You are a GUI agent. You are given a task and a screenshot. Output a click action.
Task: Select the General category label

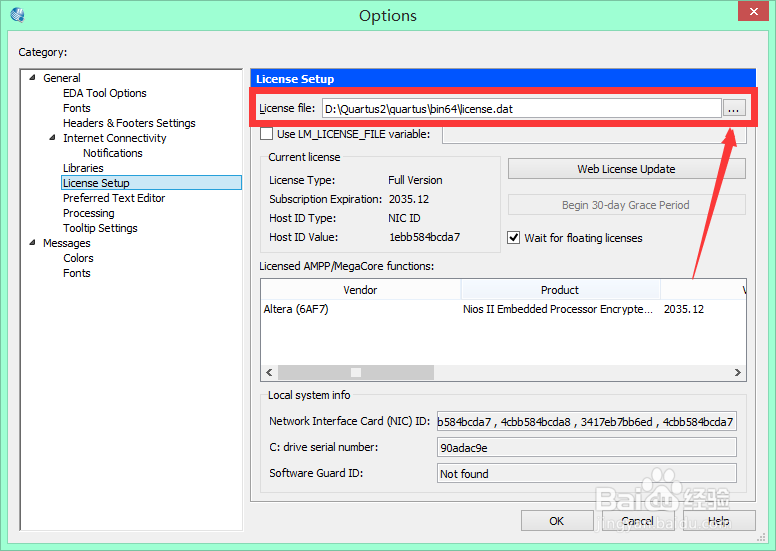[x=61, y=78]
